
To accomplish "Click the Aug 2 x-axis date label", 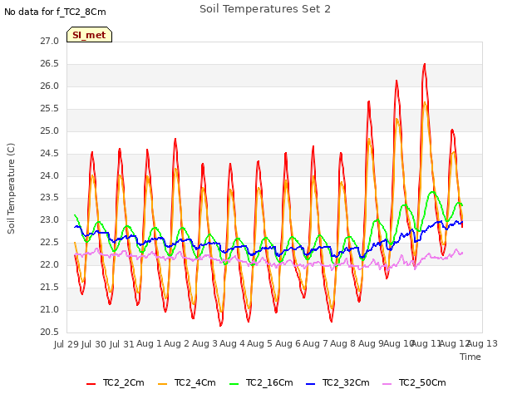I will (x=176, y=344).
